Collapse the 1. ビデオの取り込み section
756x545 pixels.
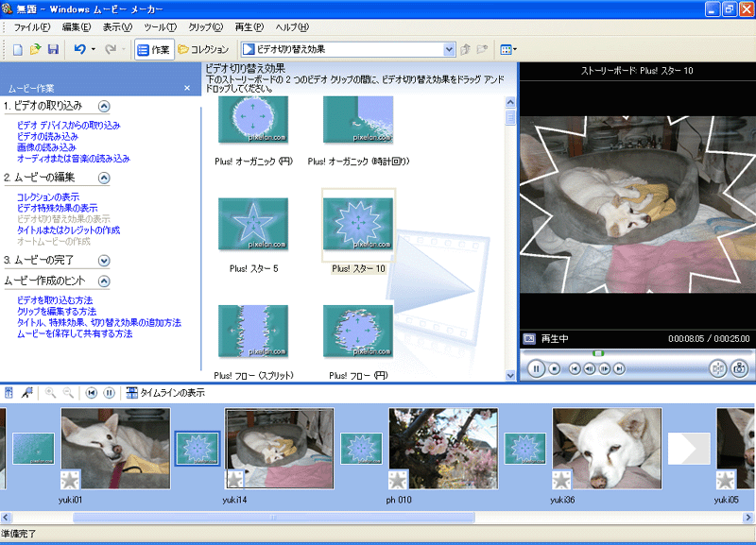[x=104, y=106]
